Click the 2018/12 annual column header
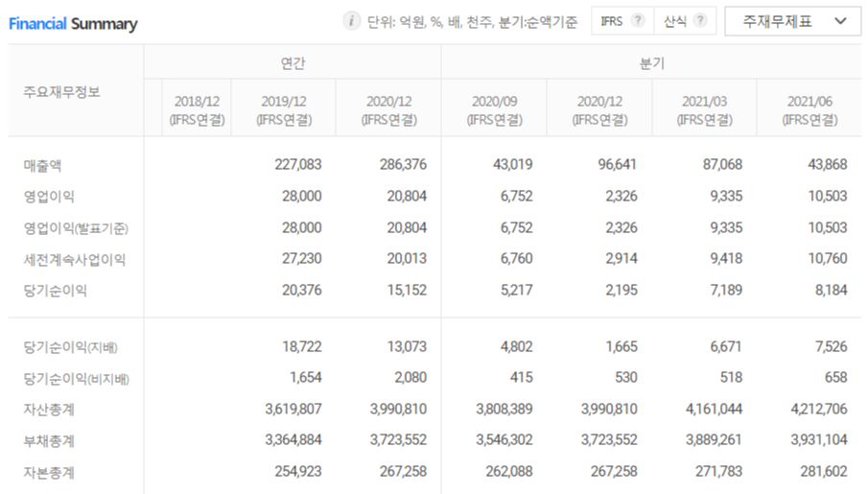 click(197, 109)
